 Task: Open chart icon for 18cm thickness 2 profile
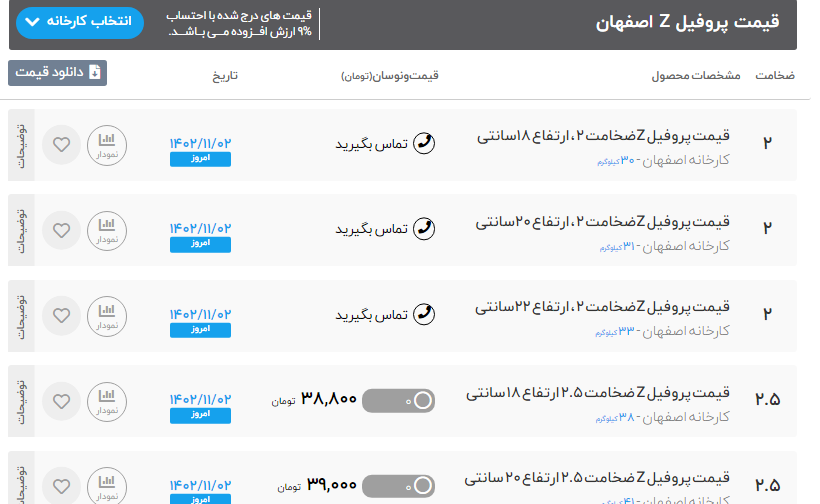click(106, 145)
